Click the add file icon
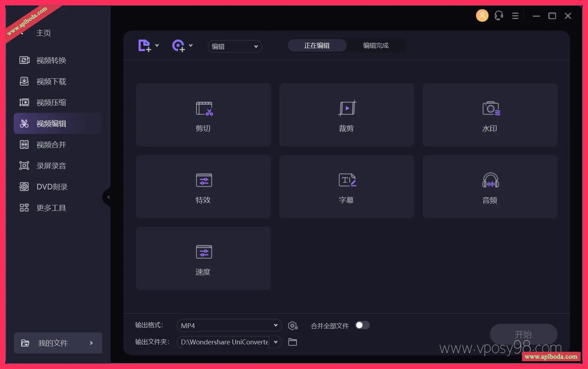This screenshot has width=588, height=369. [x=144, y=46]
